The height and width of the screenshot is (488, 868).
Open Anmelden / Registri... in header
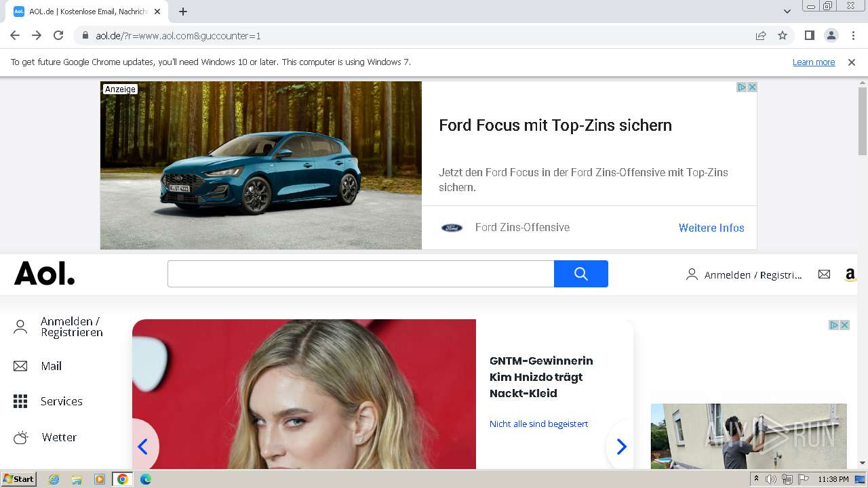click(x=744, y=274)
